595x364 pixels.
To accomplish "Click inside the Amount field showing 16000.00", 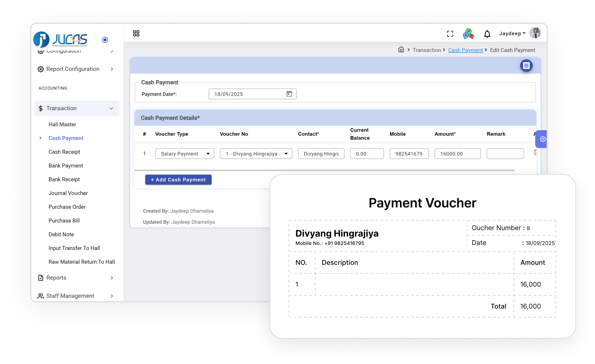I will click(458, 153).
